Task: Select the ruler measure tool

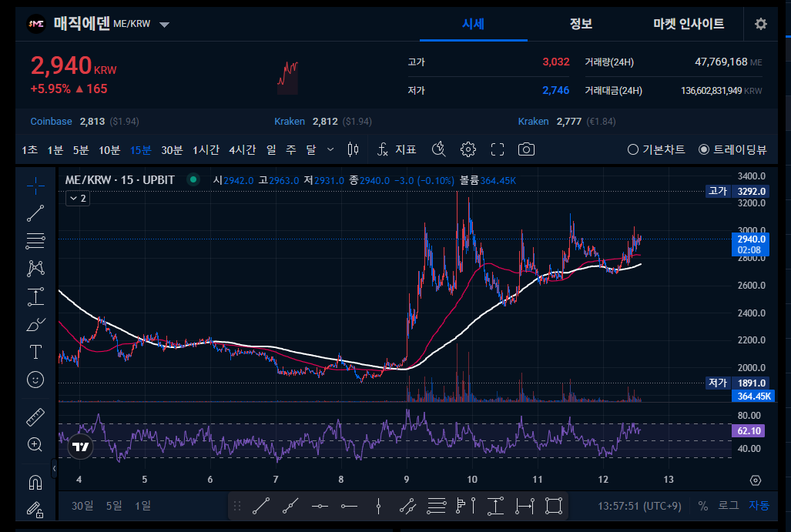Action: tap(35, 417)
